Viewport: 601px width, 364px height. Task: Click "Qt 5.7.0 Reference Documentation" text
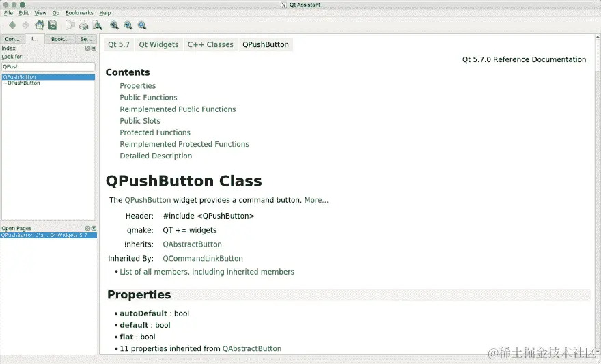pyautogui.click(x=524, y=59)
